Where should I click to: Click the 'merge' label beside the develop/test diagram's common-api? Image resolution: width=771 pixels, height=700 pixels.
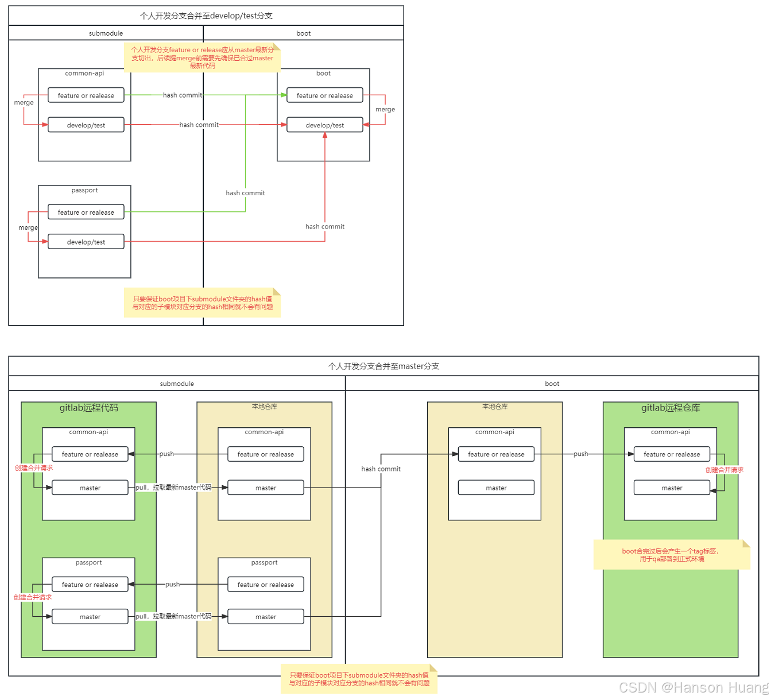[x=24, y=103]
